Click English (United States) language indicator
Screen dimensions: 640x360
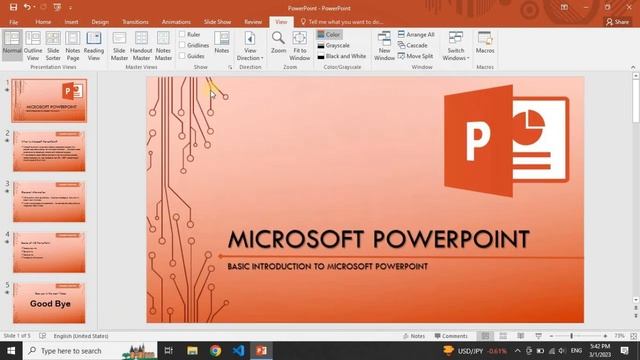pos(81,336)
